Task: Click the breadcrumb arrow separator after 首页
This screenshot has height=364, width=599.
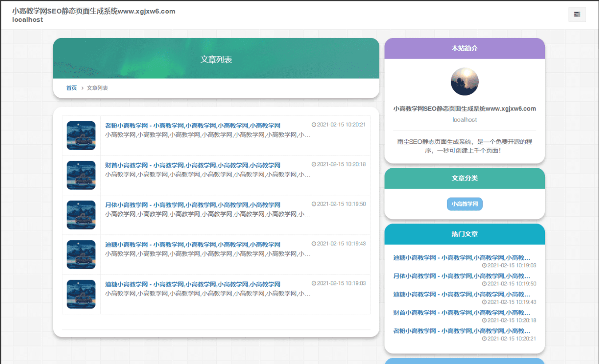Action: coord(83,88)
